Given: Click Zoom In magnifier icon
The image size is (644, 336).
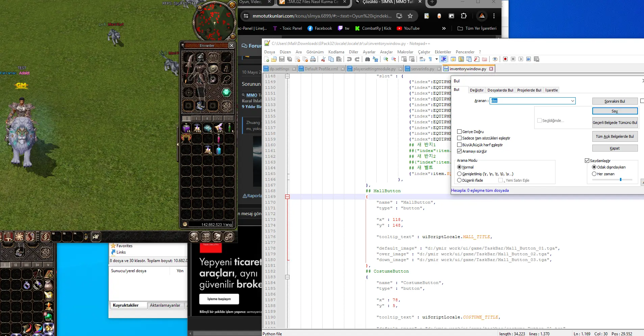Looking at the screenshot, I should [x=386, y=59].
